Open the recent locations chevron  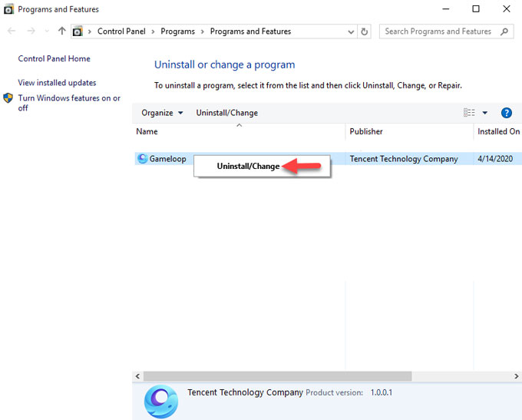[x=47, y=31]
